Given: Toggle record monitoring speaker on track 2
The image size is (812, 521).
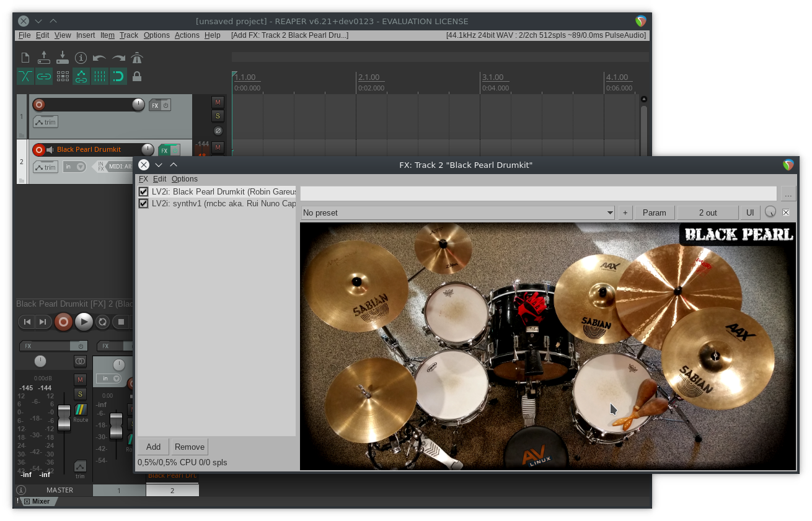Looking at the screenshot, I should click(50, 149).
